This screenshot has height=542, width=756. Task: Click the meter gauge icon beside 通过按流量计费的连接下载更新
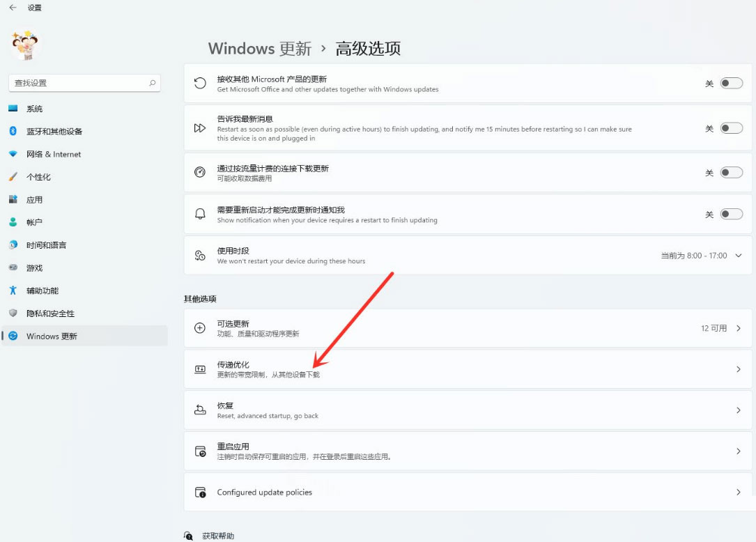200,172
